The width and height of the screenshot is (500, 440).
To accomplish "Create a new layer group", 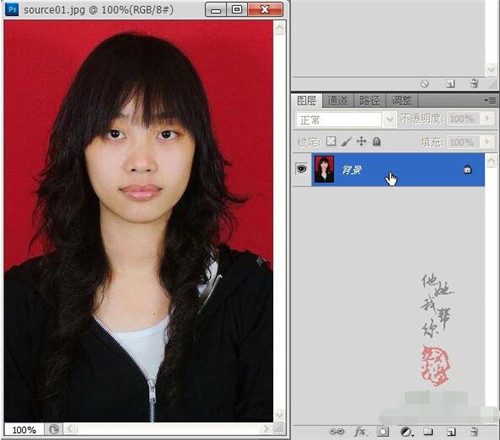I will (x=428, y=432).
